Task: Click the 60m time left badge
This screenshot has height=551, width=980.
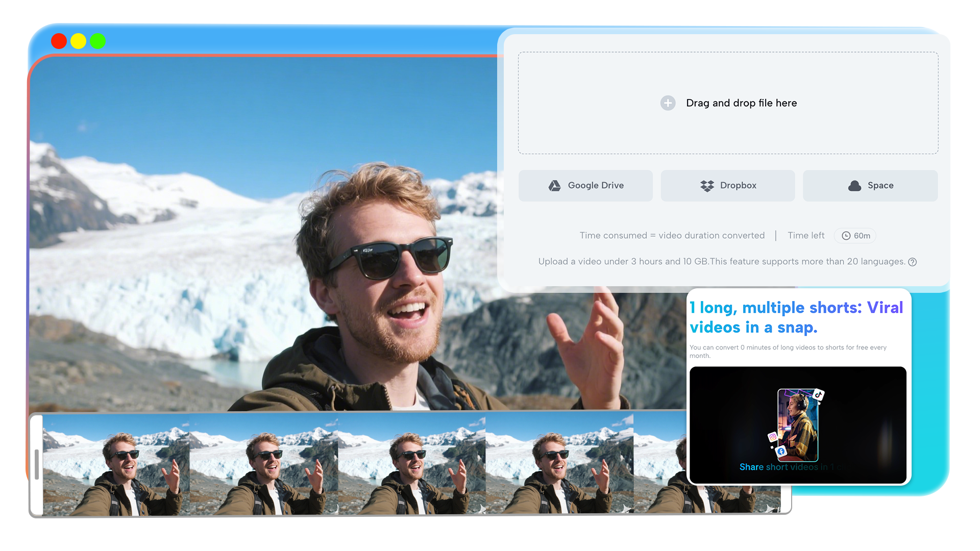Action: pos(855,236)
